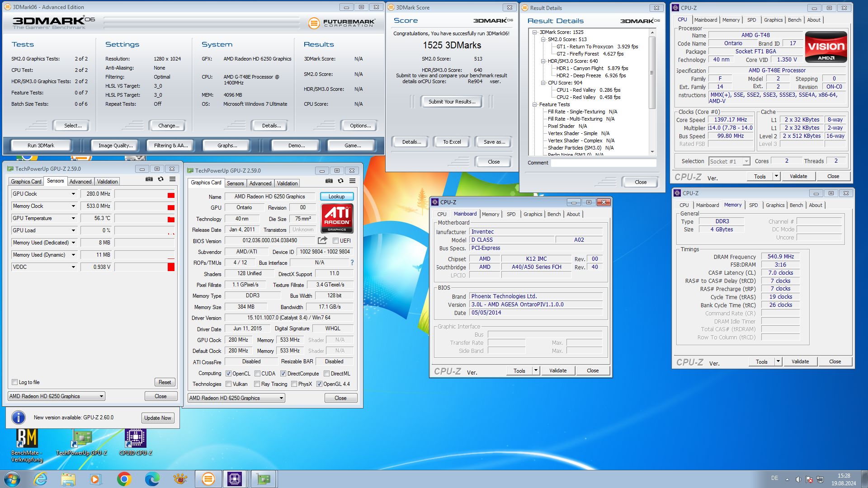
Task: Open Graphics tab in top CPU-Z window
Action: (x=773, y=20)
